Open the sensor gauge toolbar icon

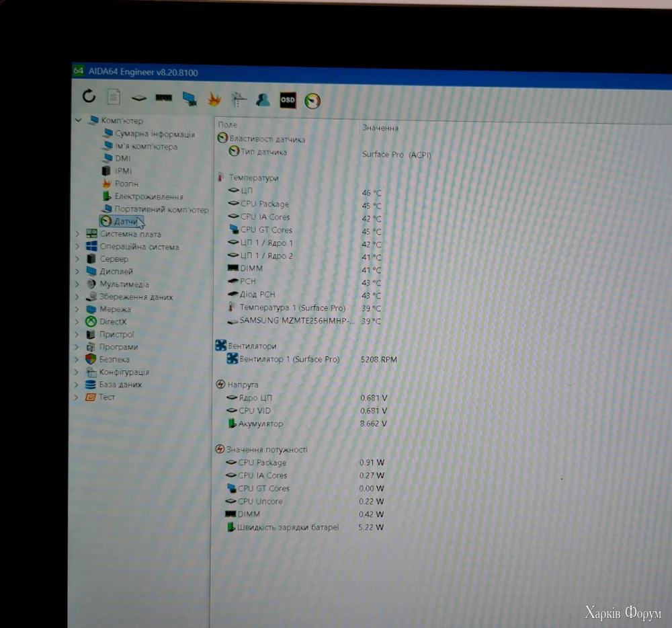(312, 101)
